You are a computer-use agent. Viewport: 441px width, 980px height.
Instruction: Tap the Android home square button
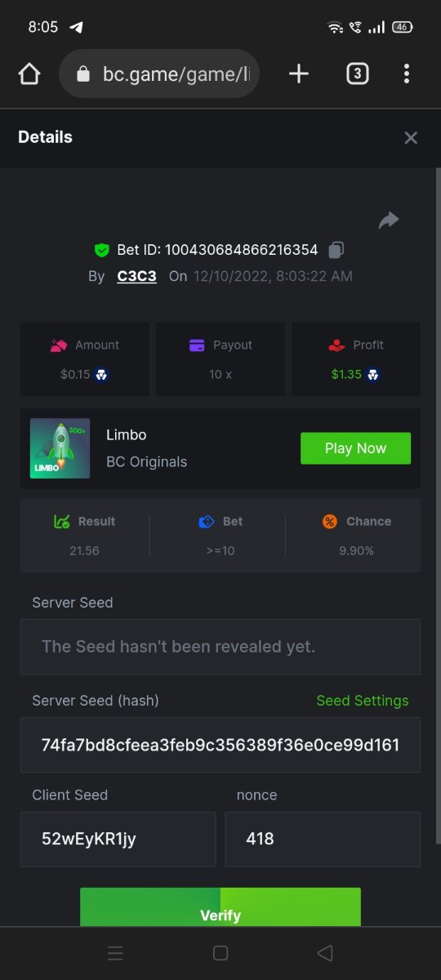pos(220,953)
